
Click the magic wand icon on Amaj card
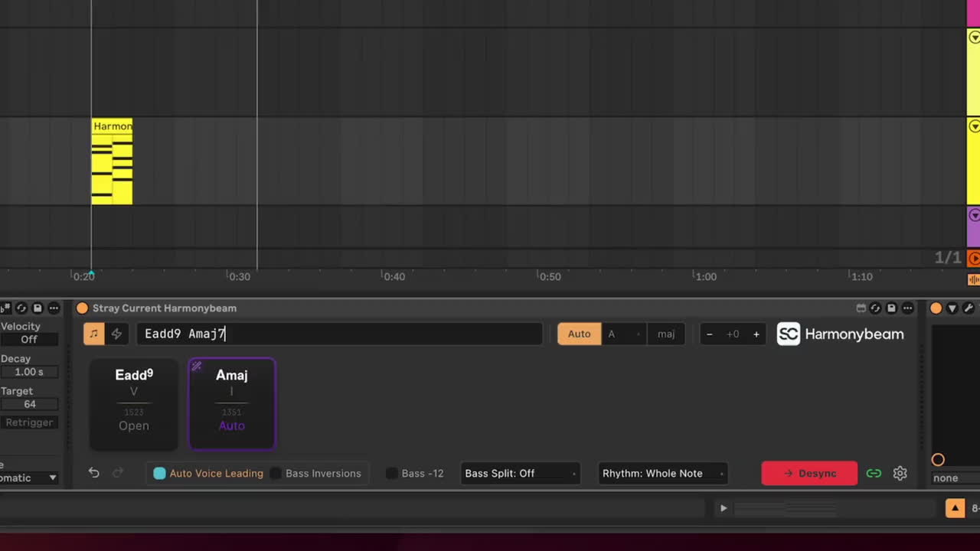[197, 367]
